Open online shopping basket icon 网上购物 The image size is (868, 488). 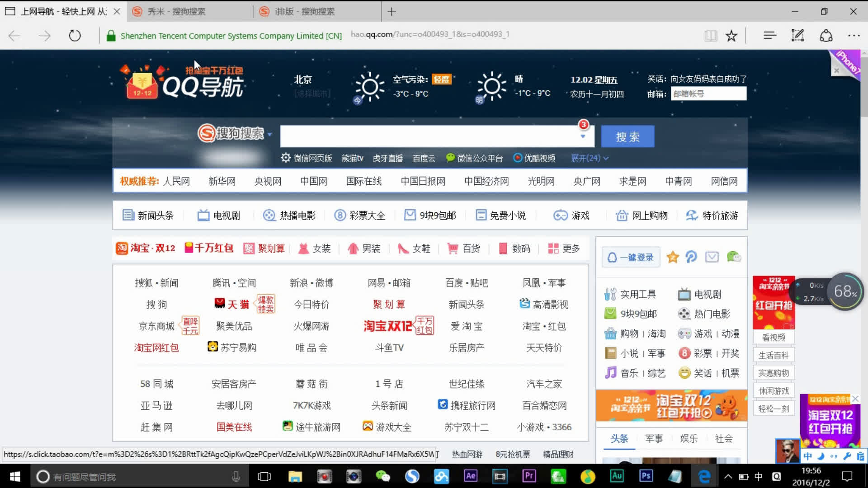(x=622, y=215)
